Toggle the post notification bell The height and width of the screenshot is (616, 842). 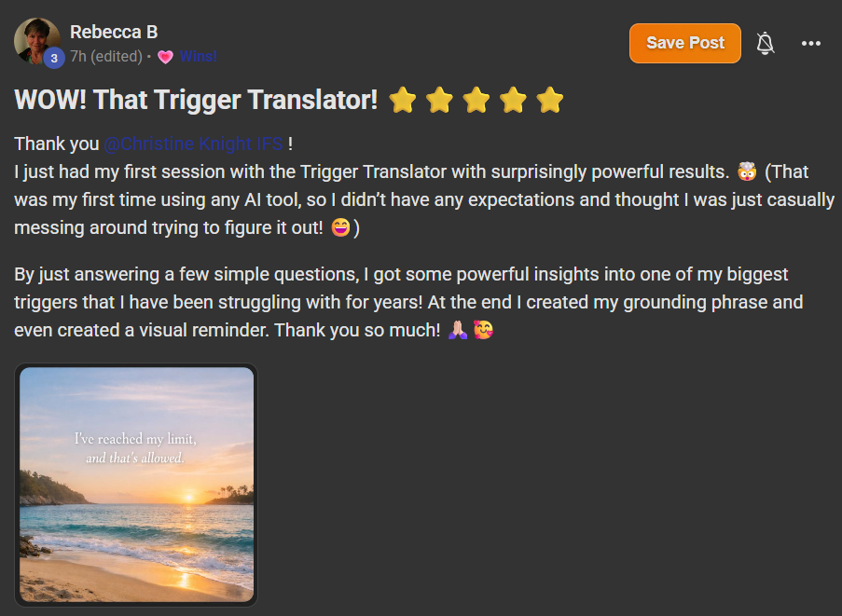pyautogui.click(x=766, y=43)
